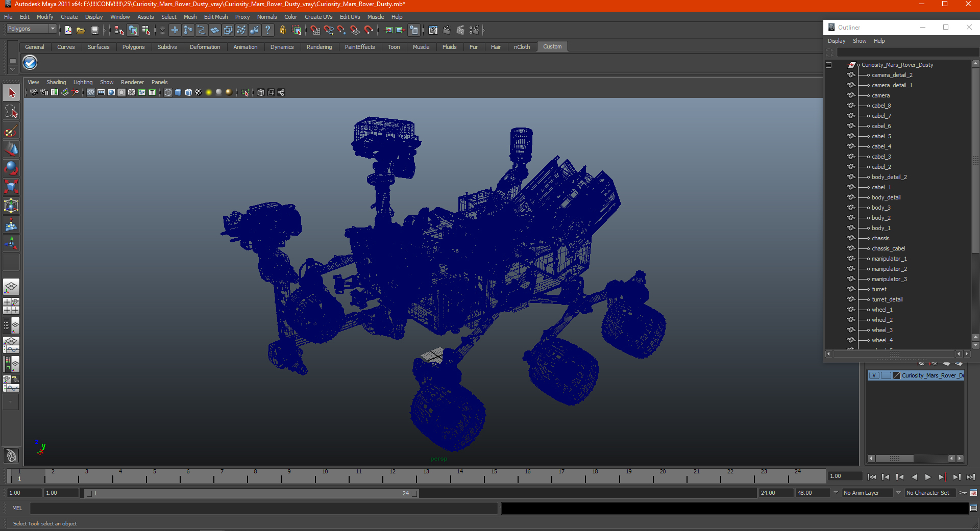
Task: Click the Snap to curves magnet icon
Action: [x=329, y=30]
